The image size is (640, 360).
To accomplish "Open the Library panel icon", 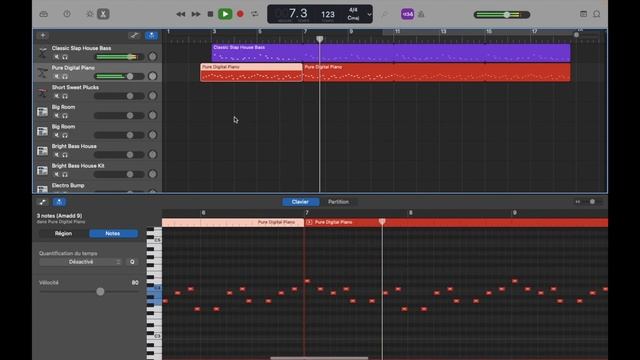I will (44, 14).
